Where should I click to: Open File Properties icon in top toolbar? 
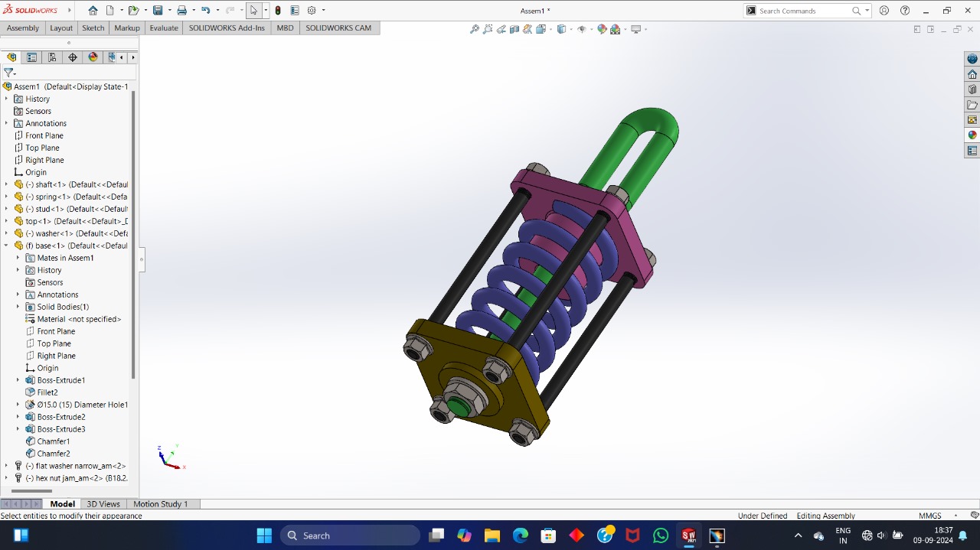point(295,11)
